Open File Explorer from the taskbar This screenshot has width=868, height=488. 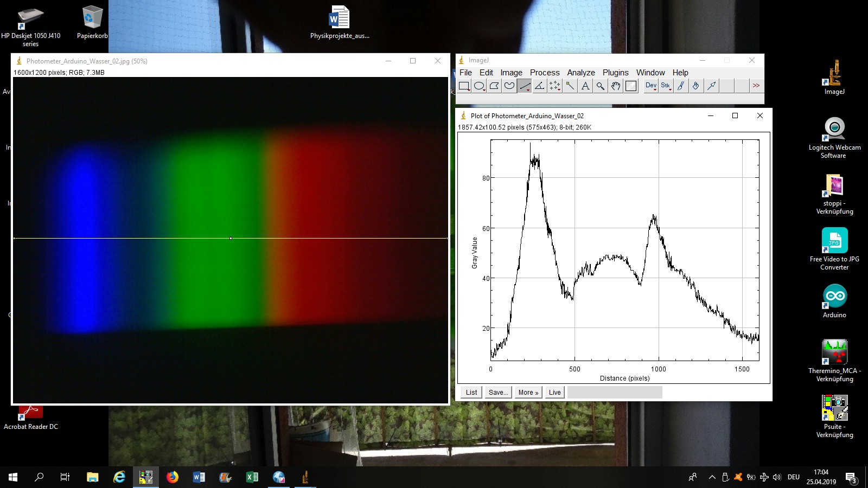pos(92,477)
